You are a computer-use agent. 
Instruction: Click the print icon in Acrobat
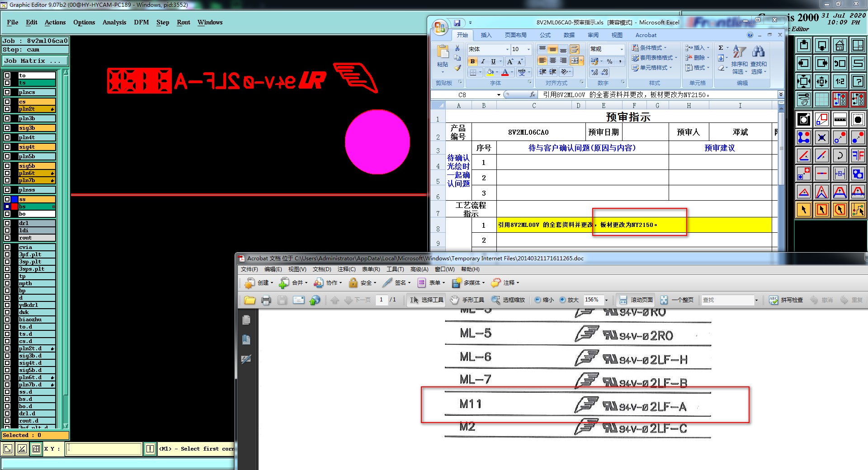pyautogui.click(x=266, y=300)
